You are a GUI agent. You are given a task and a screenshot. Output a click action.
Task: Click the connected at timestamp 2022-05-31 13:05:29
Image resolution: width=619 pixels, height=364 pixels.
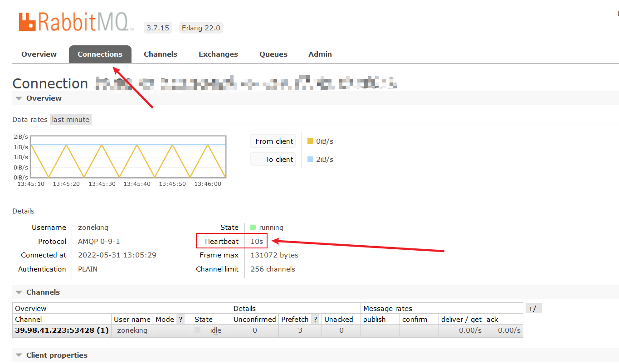click(x=117, y=255)
